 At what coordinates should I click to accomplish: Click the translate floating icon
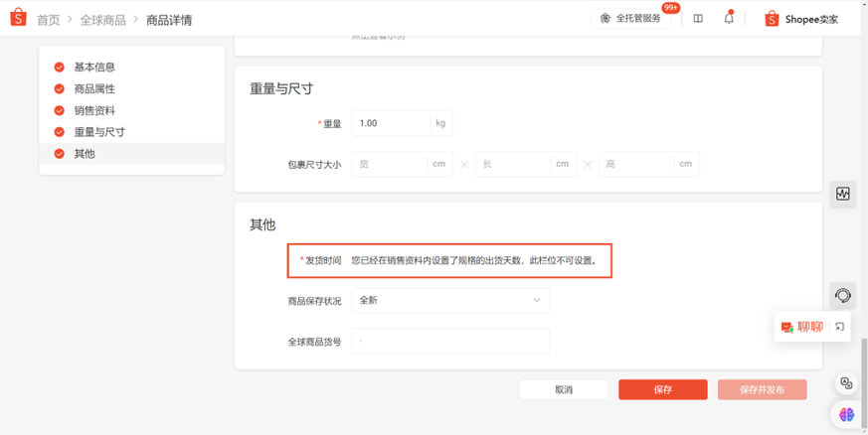coord(846,383)
